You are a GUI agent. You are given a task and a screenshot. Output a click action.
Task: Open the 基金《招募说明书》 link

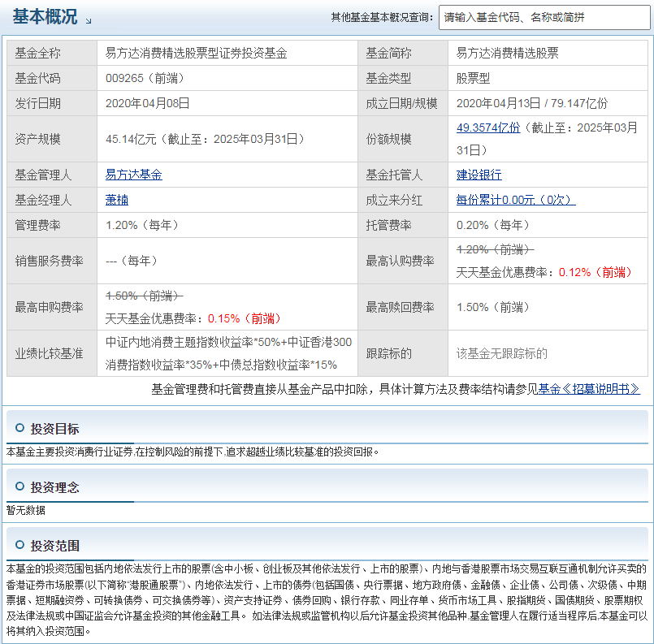tap(589, 389)
